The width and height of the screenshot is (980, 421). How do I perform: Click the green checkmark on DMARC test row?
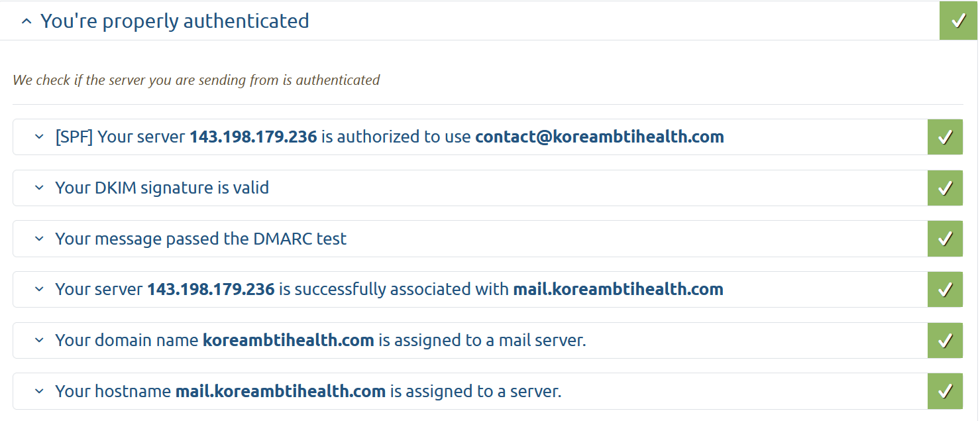[945, 239]
